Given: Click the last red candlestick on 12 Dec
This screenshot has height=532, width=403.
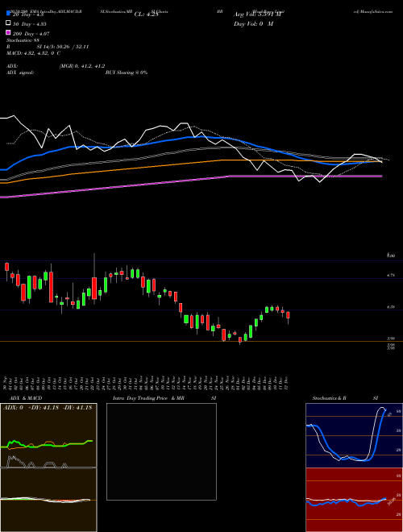Looking at the screenshot, I should (x=288, y=315).
